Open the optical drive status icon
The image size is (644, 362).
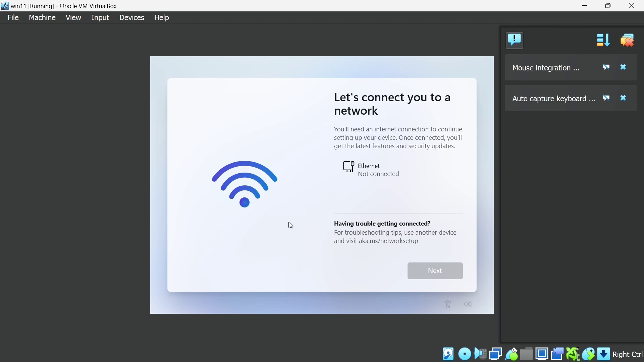(x=465, y=354)
